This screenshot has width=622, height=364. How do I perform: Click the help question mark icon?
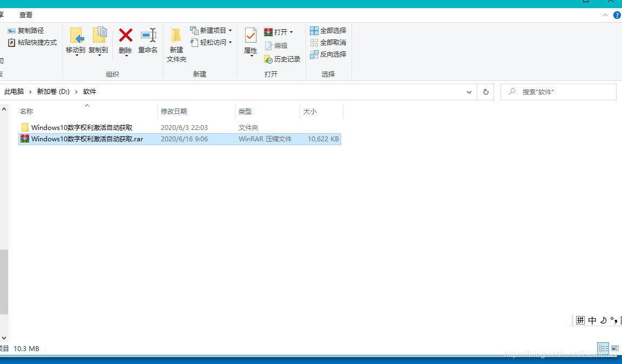pyautogui.click(x=617, y=15)
